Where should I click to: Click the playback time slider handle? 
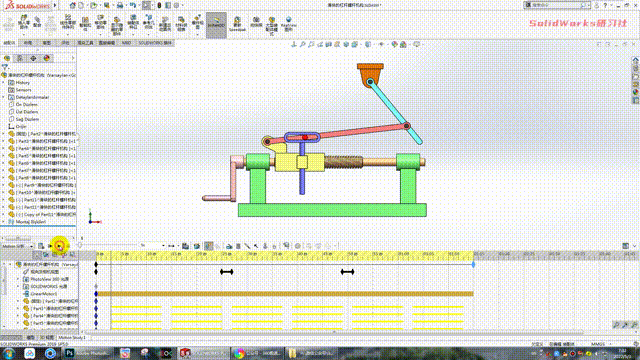point(80,246)
